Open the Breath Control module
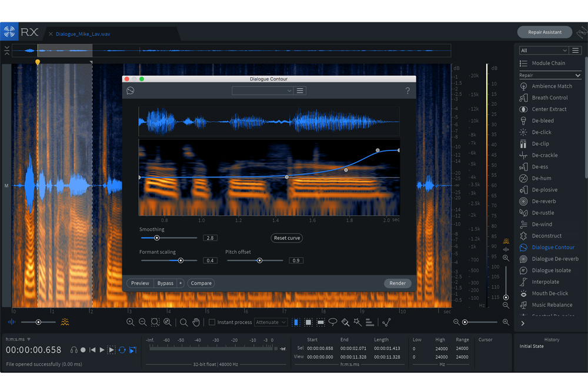 click(544, 98)
